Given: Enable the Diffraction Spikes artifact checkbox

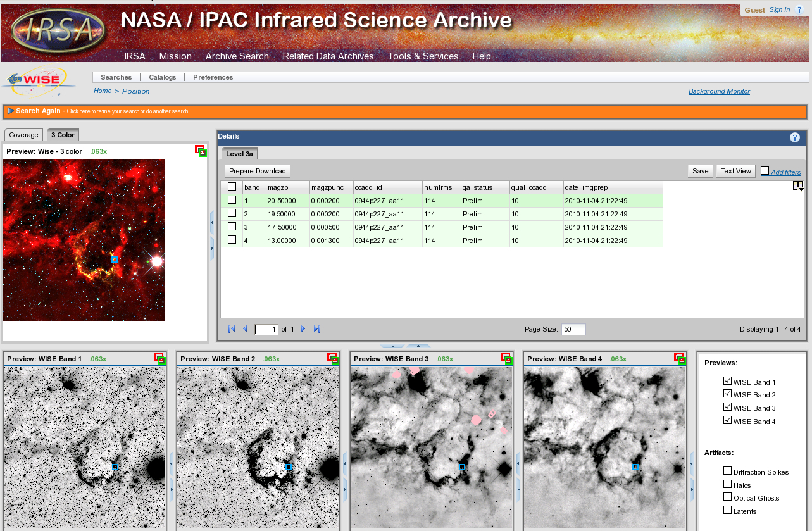Looking at the screenshot, I should pos(727,471).
